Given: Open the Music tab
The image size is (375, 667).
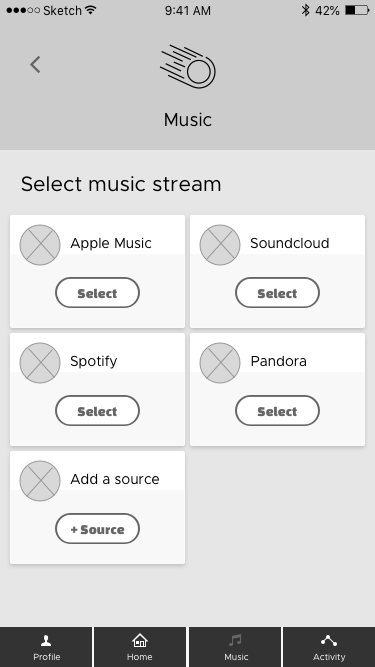Looking at the screenshot, I should pos(235,647).
